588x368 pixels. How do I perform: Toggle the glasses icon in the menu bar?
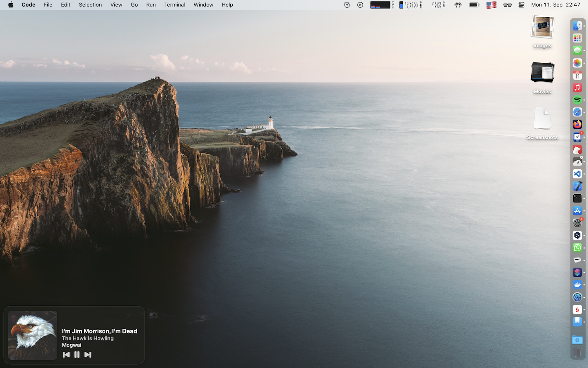click(x=508, y=4)
